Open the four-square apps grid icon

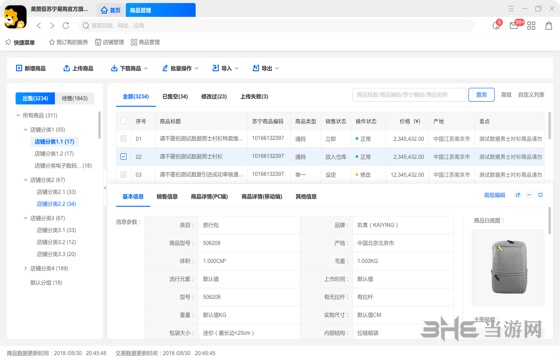[531, 26]
